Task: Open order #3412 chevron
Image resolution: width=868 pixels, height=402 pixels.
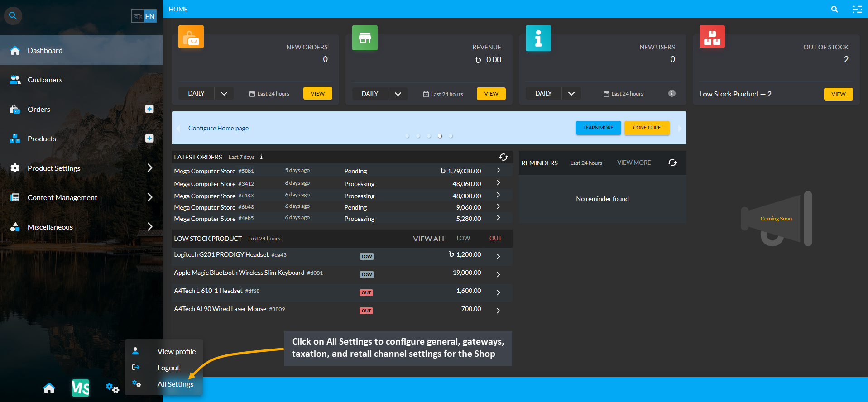Action: pos(498,183)
